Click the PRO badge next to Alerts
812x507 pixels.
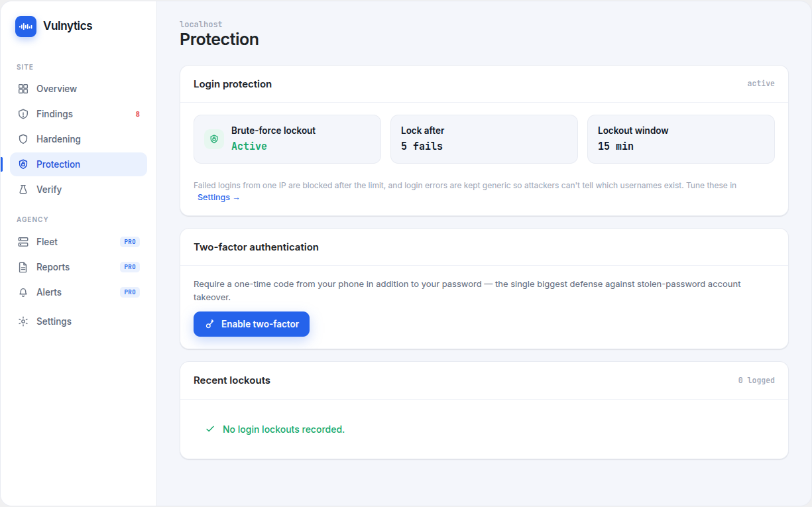click(x=130, y=292)
